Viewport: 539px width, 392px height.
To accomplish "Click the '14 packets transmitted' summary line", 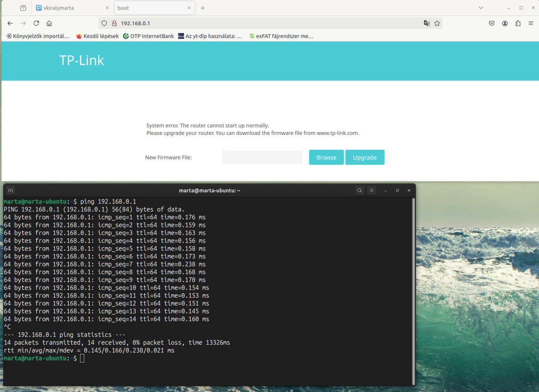I will click(117, 343).
